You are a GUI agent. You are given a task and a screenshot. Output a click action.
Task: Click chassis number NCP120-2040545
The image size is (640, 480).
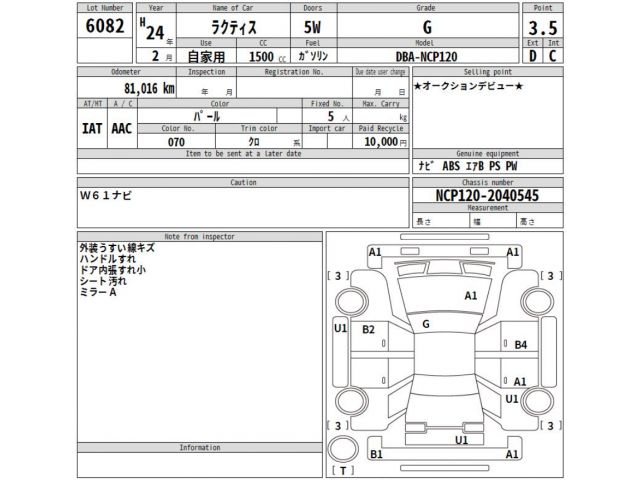487,196
